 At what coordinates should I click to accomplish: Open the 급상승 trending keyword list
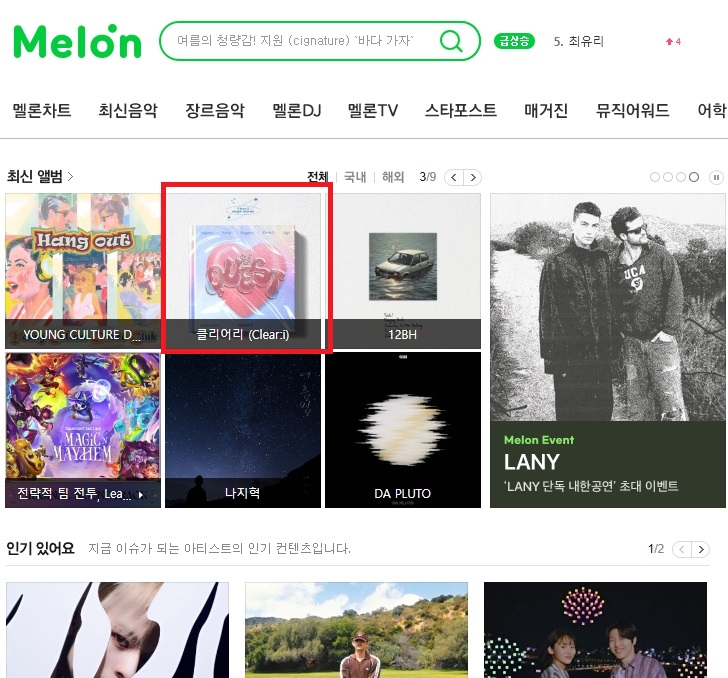[x=514, y=41]
